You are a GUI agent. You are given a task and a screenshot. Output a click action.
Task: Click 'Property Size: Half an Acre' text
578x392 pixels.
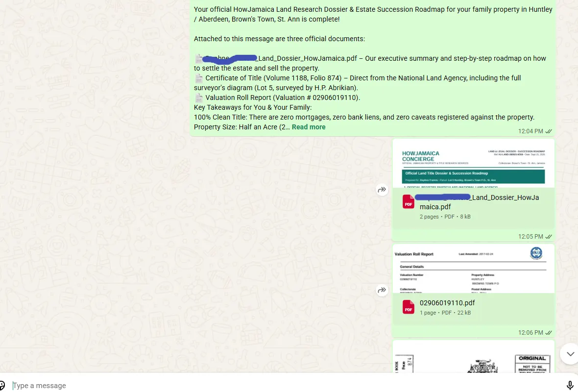pos(236,127)
